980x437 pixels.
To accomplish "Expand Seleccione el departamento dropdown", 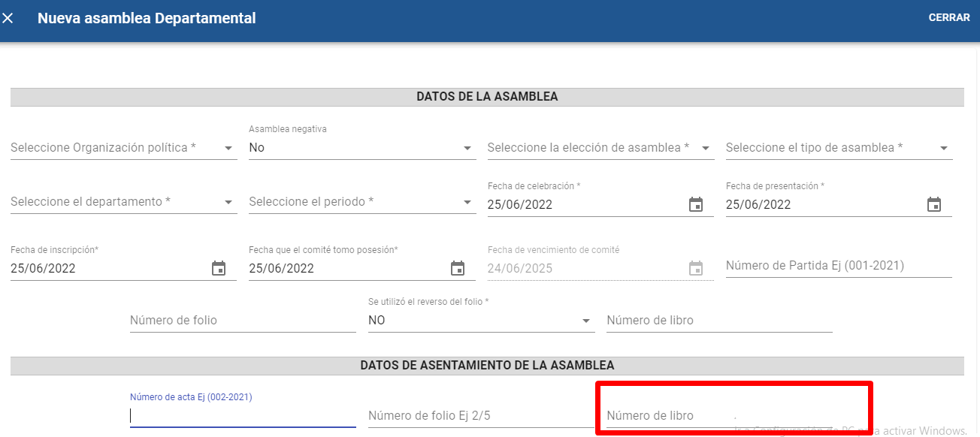I will tap(228, 202).
